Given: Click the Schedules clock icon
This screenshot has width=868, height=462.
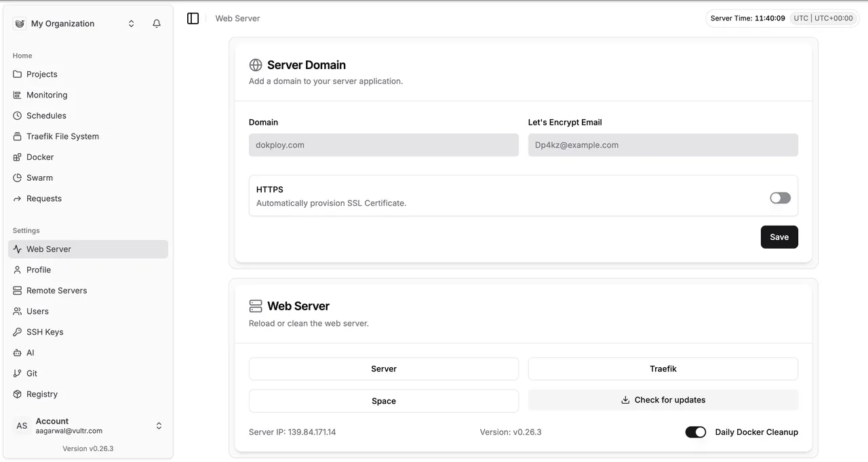Looking at the screenshot, I should pyautogui.click(x=18, y=116).
